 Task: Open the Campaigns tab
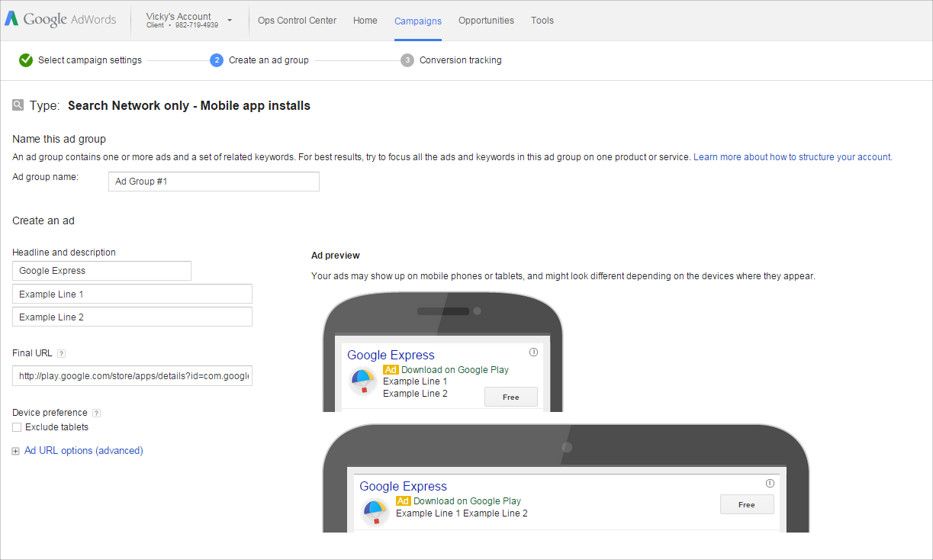(x=417, y=21)
